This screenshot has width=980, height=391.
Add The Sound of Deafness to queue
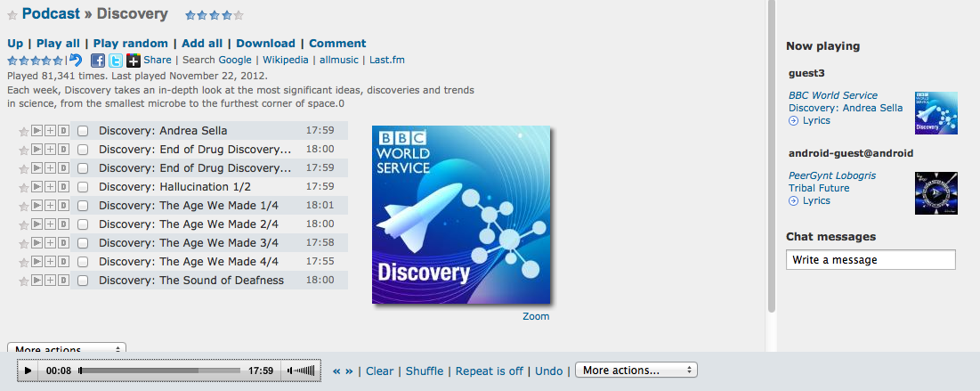[50, 281]
